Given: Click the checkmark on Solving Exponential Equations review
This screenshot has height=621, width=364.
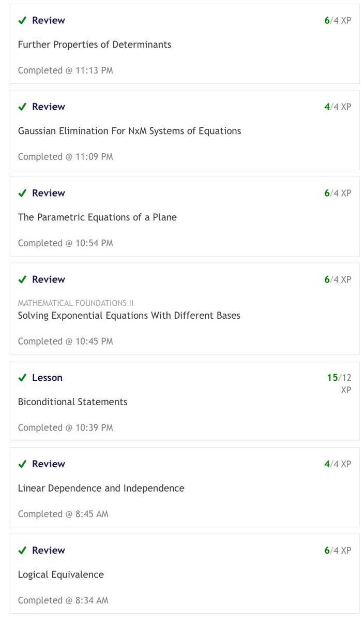Looking at the screenshot, I should [x=22, y=279].
